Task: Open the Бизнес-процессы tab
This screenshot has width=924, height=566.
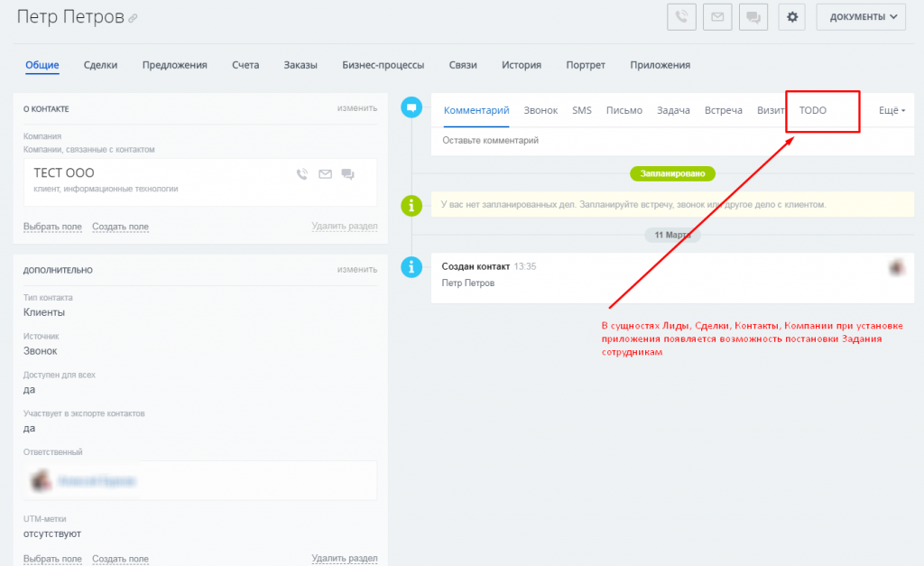Action: (383, 65)
